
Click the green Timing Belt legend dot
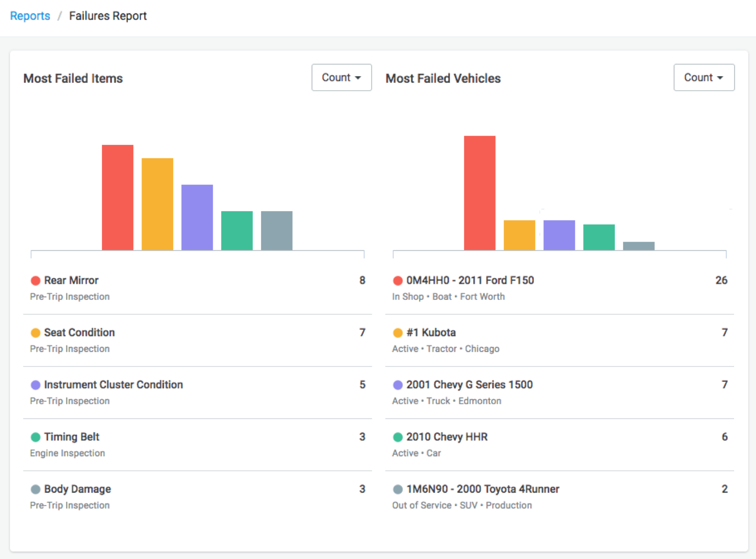pyautogui.click(x=35, y=437)
